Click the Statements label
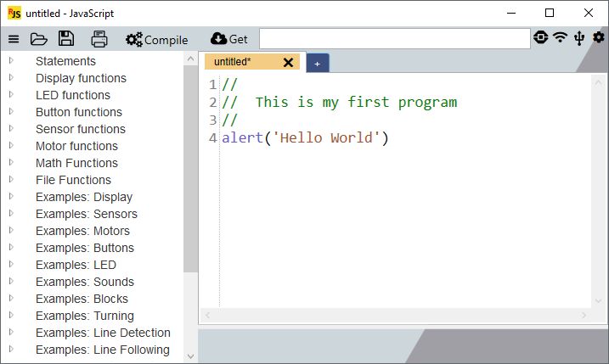Image resolution: width=609 pixels, height=364 pixels. point(65,61)
